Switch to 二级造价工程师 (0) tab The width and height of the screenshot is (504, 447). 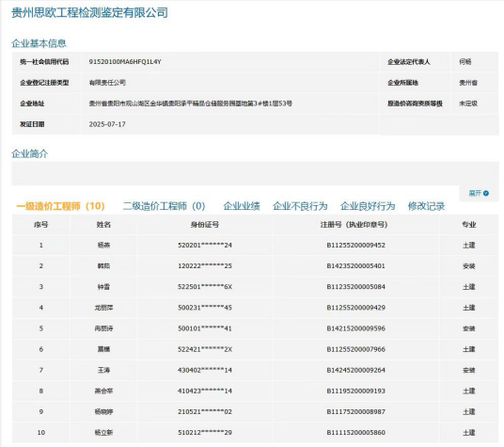[164, 206]
